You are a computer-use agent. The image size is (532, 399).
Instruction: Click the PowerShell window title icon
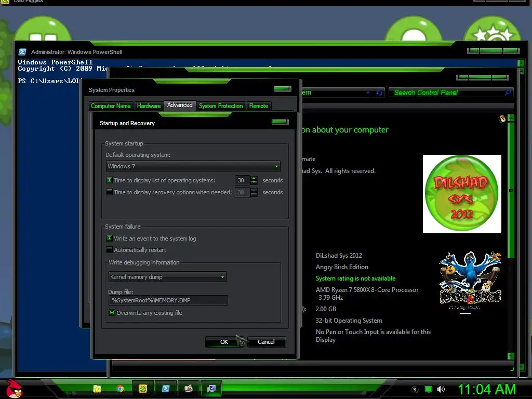coord(22,52)
